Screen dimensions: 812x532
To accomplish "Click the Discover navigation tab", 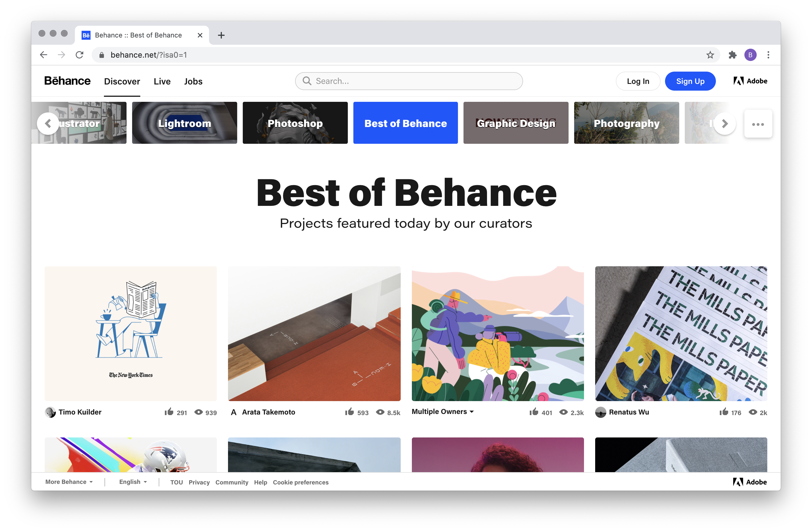I will click(122, 81).
